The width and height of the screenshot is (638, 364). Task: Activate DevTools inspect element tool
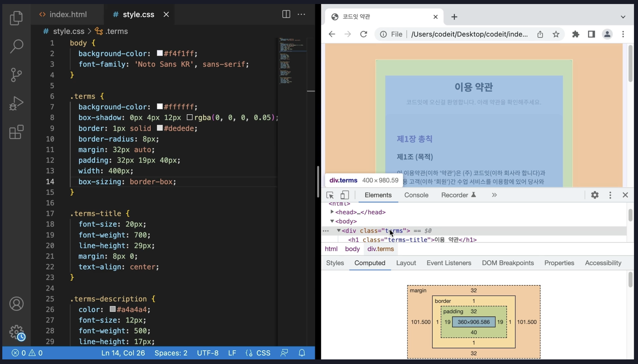330,195
